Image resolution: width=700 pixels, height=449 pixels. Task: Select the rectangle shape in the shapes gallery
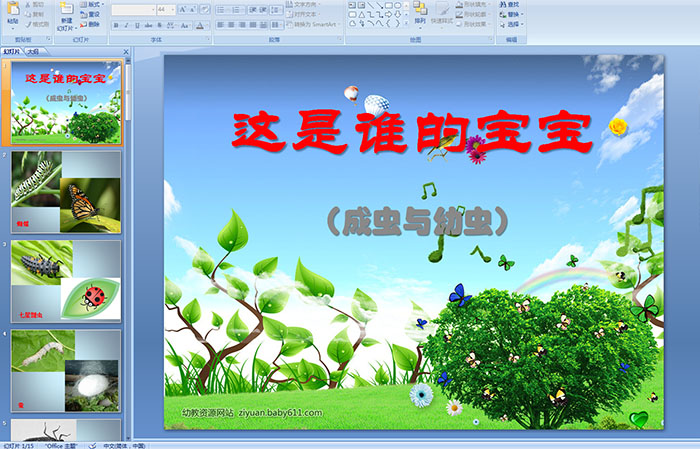pos(389,5)
